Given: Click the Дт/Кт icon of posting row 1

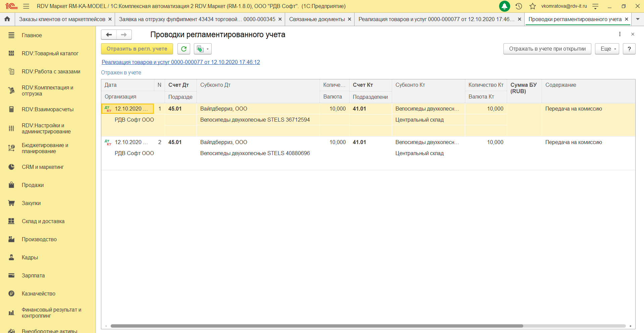Looking at the screenshot, I should click(108, 109).
